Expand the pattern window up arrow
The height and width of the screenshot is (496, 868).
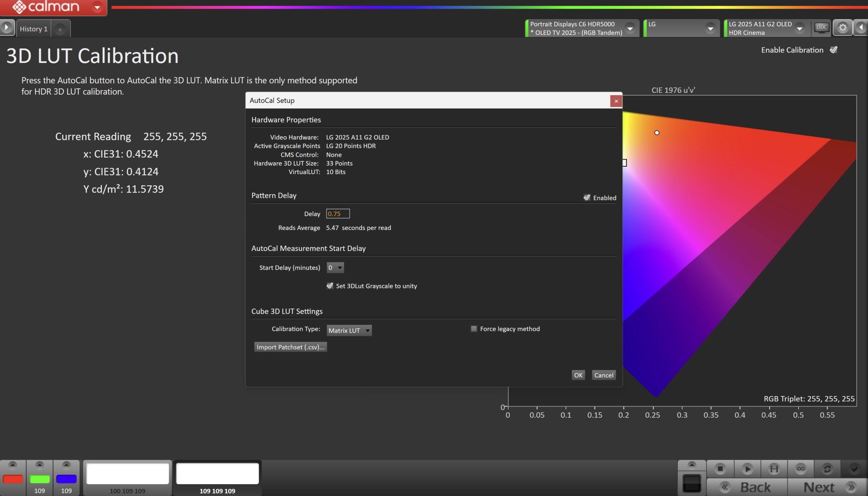tap(692, 464)
